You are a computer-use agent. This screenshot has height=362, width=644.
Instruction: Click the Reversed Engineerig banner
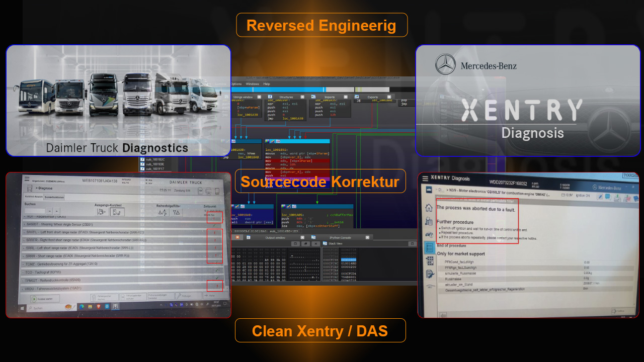tap(321, 25)
